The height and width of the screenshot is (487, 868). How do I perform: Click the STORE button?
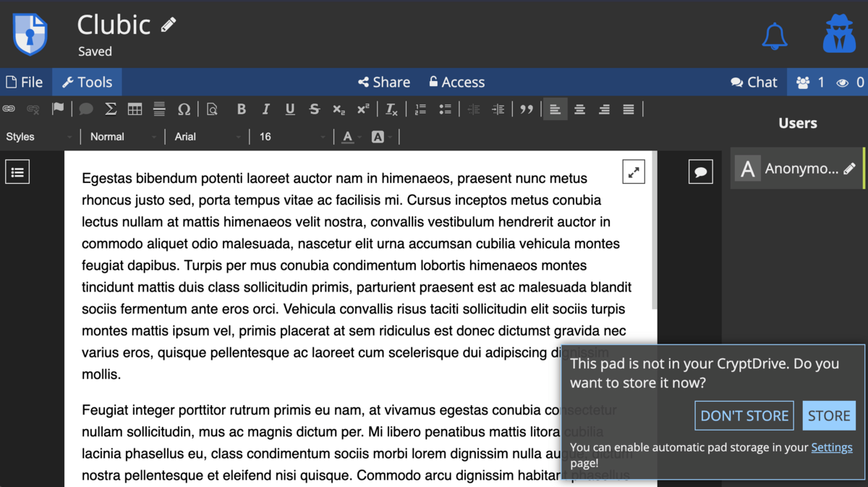click(829, 415)
